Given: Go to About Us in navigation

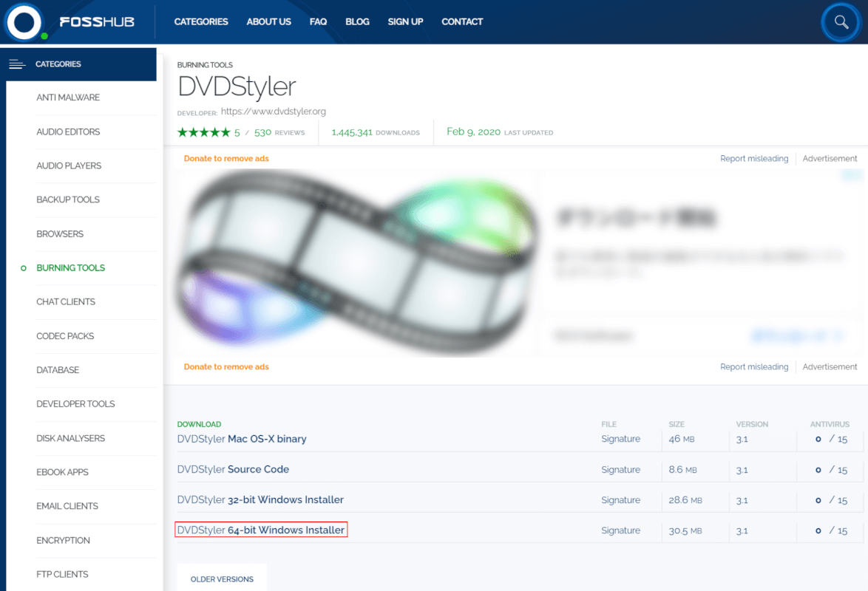Looking at the screenshot, I should (268, 21).
